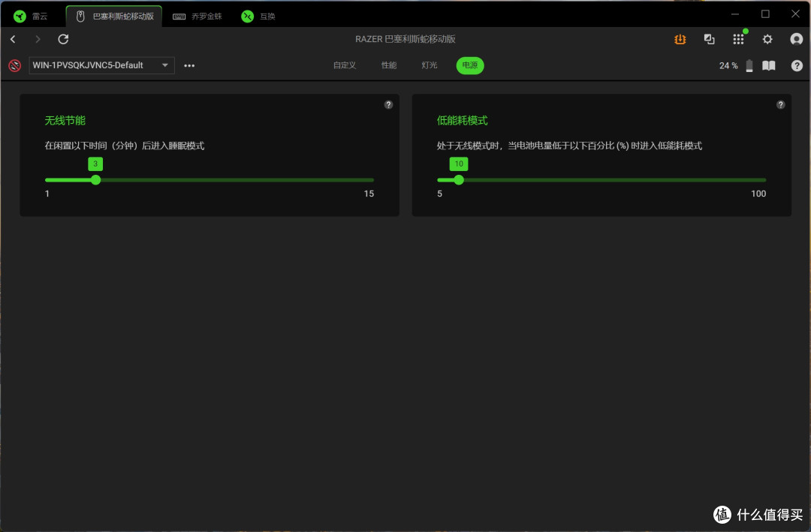The image size is (811, 532).
Task: Open the user guide book icon
Action: pos(769,66)
